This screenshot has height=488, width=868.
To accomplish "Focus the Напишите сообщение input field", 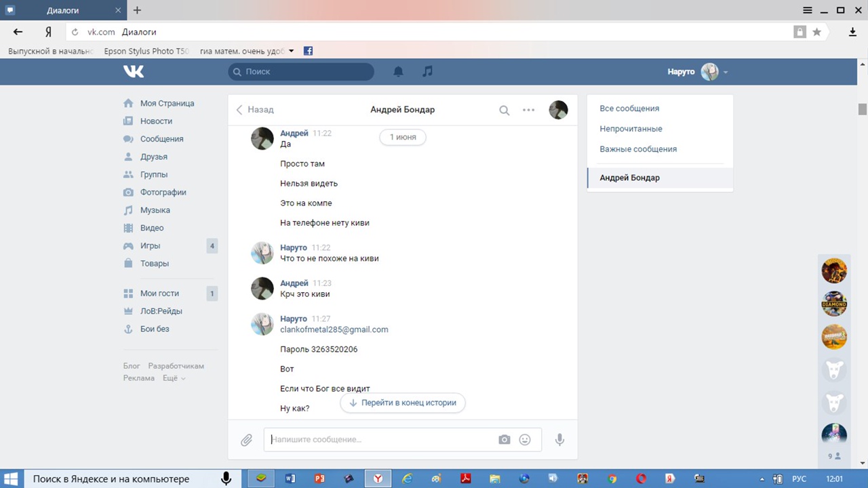I will coord(380,439).
